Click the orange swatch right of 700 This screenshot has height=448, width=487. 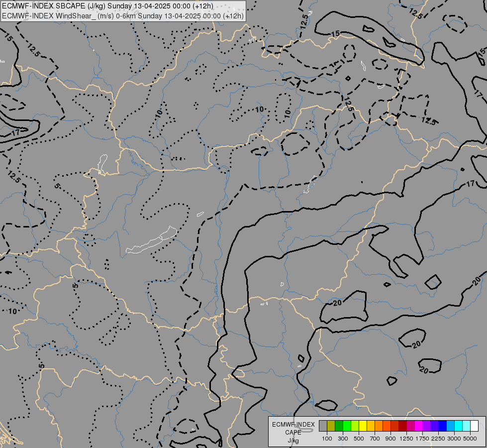(379, 426)
